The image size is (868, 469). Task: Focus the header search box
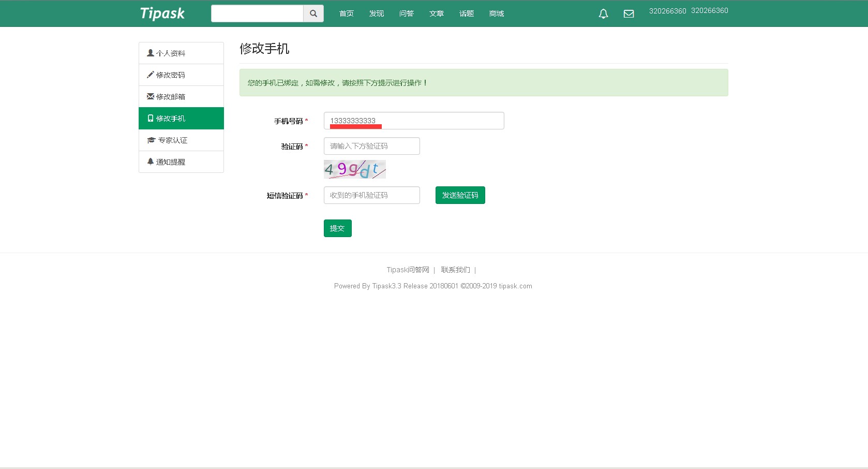257,13
